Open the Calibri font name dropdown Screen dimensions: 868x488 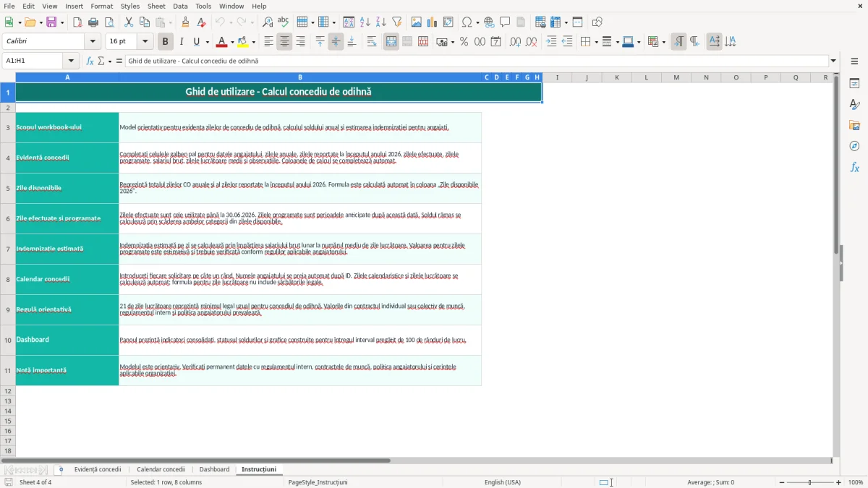tap(92, 42)
